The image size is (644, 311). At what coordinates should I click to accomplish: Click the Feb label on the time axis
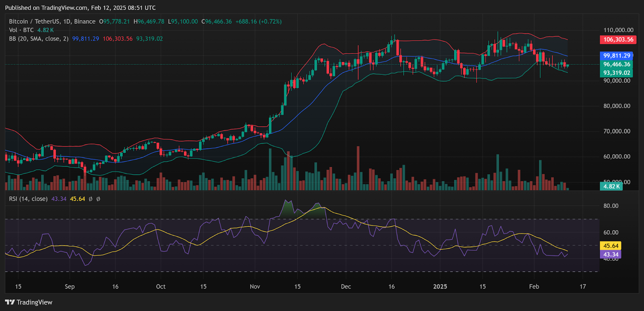point(534,286)
